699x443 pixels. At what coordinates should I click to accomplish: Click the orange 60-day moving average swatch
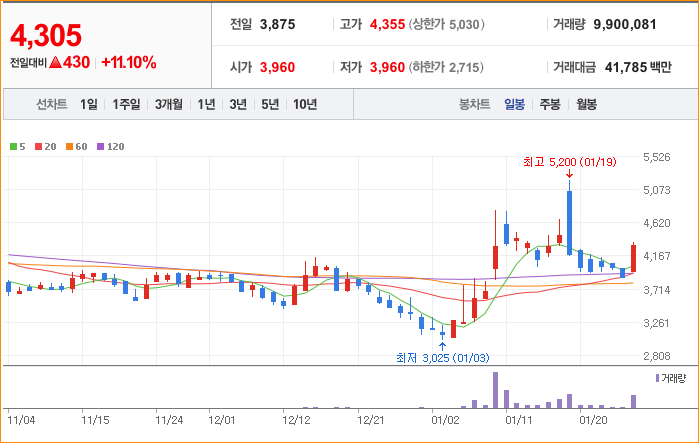tap(70, 147)
